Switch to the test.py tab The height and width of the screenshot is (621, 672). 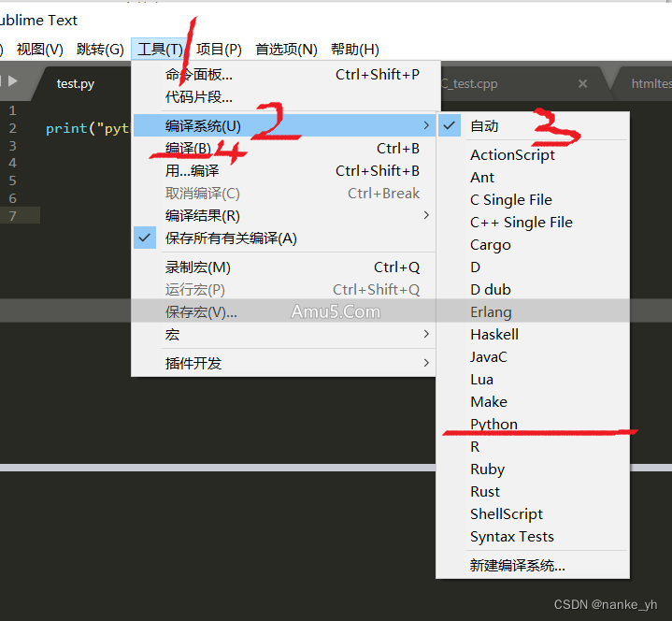coord(76,83)
